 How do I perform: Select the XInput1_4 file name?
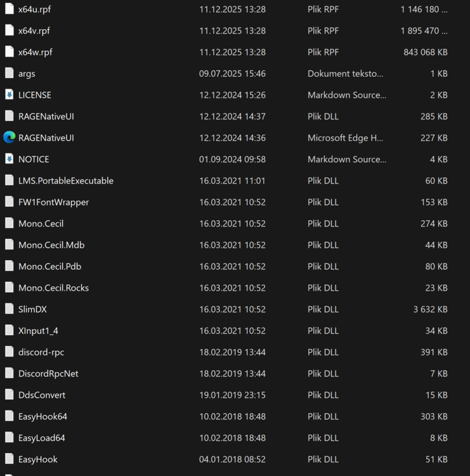[38, 331]
